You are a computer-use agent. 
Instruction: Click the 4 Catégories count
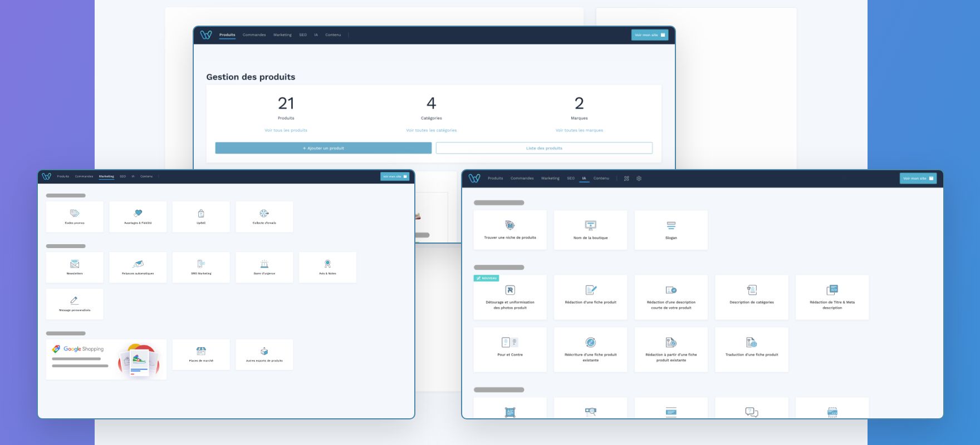[432, 103]
